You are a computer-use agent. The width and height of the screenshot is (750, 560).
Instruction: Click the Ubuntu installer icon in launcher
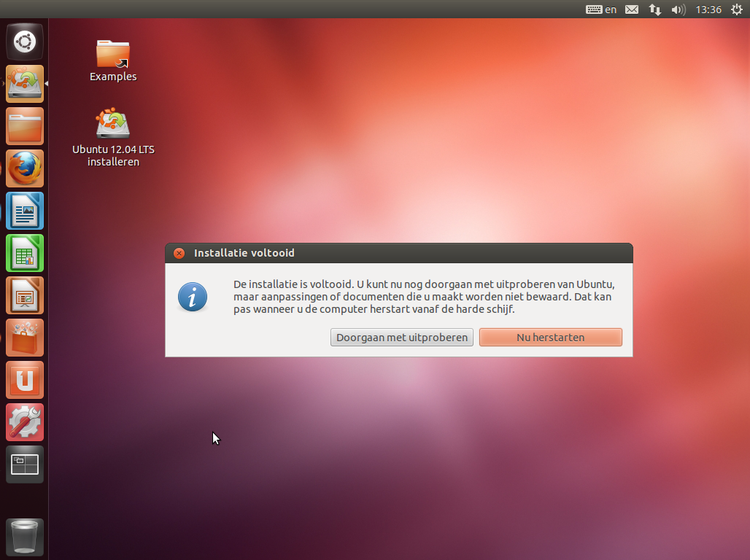pyautogui.click(x=25, y=84)
